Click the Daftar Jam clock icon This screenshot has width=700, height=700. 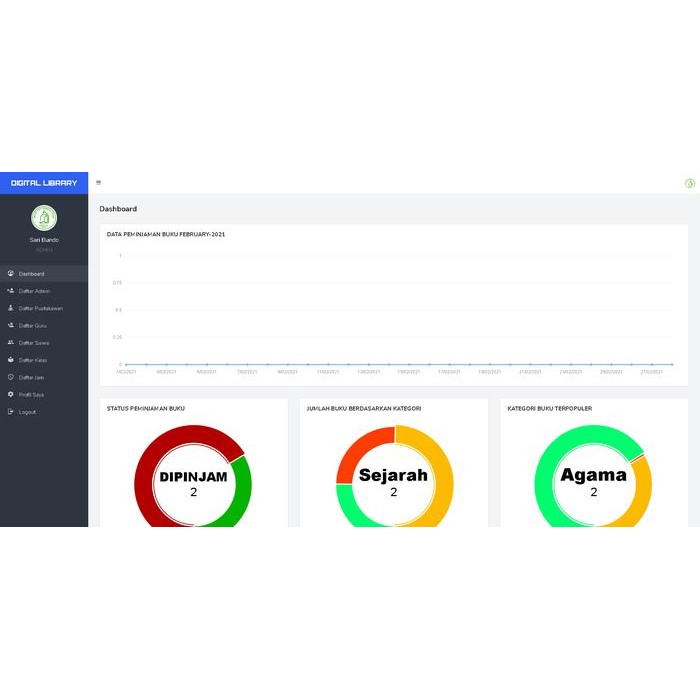[x=10, y=377]
